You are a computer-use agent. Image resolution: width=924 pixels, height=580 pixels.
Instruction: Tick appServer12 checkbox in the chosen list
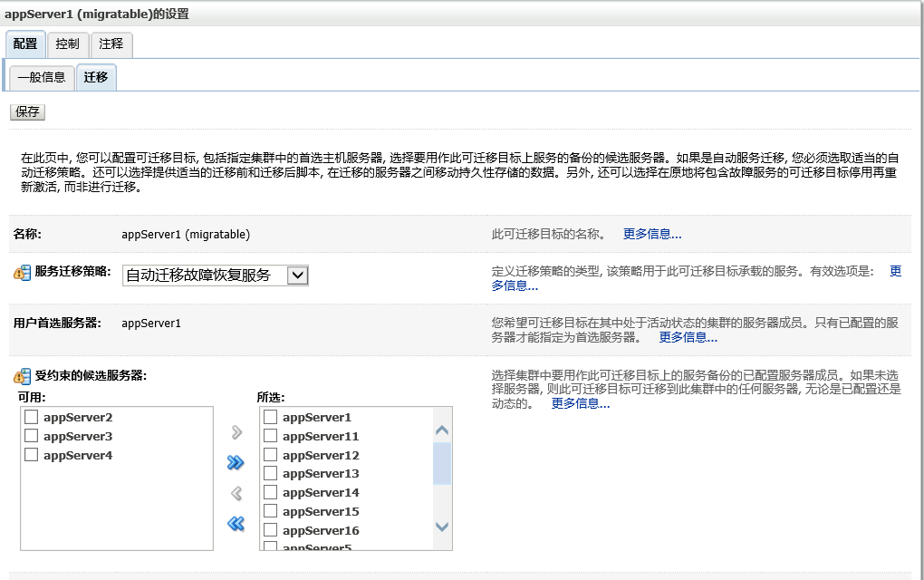[271, 454]
